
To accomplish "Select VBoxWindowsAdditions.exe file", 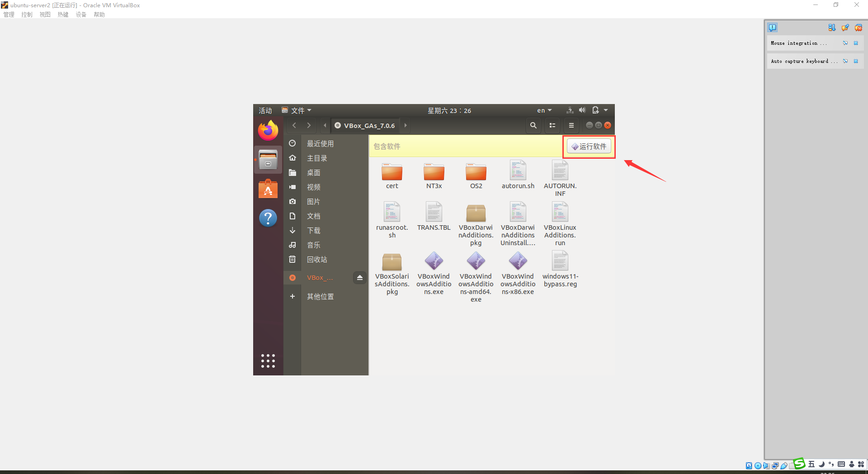I will coord(434,274).
